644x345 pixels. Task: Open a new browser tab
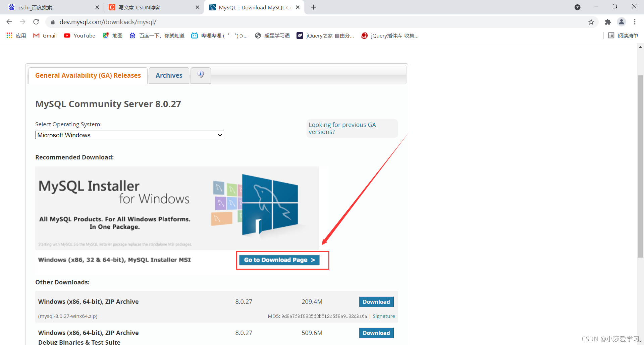tap(314, 7)
